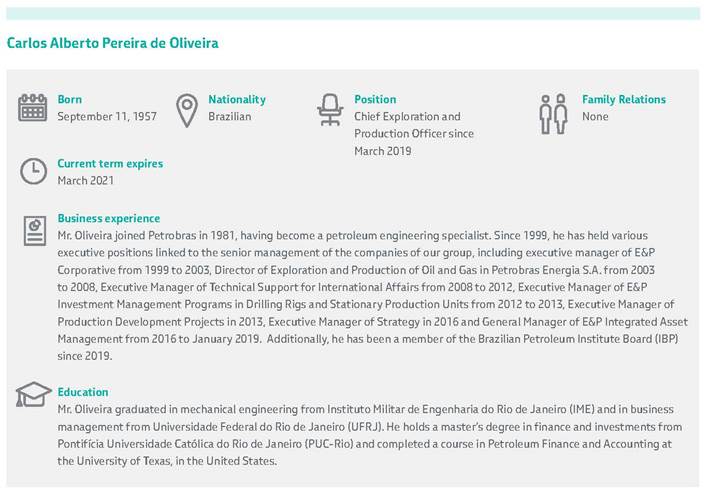
Task: Select the Carlos Alberto Pereira de Oliveira heading
Action: tap(112, 43)
